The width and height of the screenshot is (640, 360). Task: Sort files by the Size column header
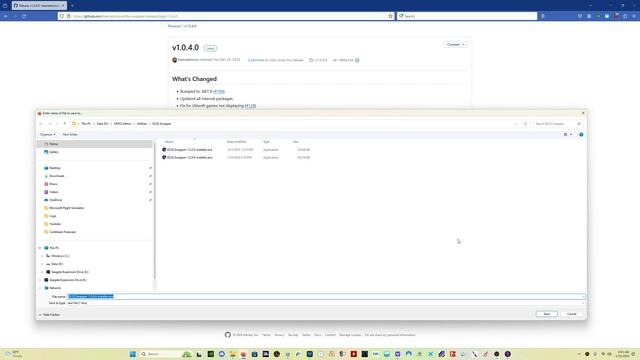point(296,142)
